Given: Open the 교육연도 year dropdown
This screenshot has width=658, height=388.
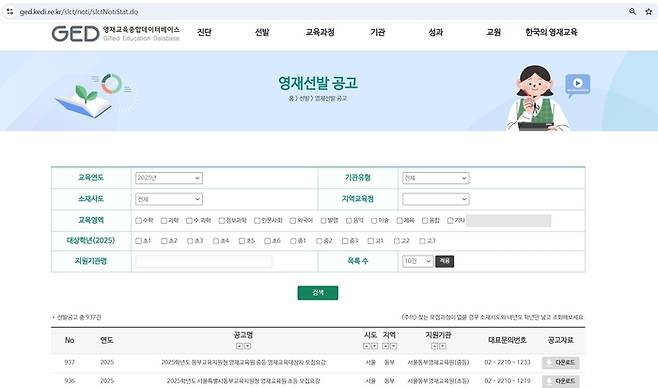Looking at the screenshot, I should (169, 178).
